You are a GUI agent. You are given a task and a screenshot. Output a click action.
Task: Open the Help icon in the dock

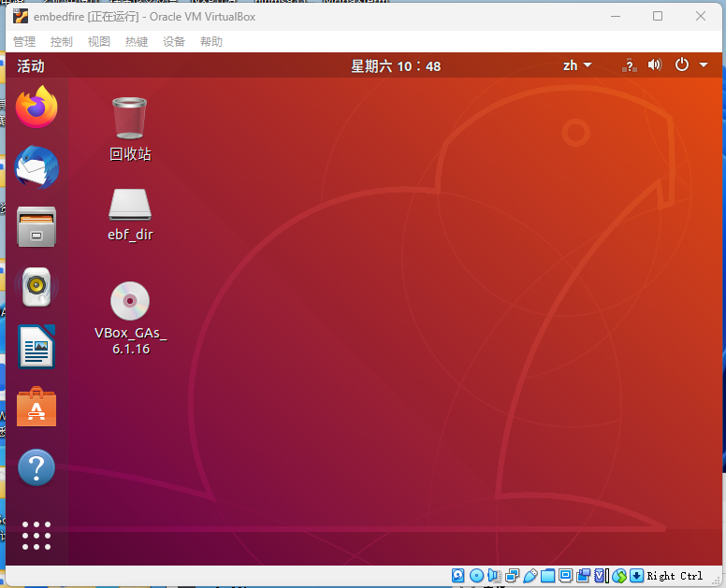[x=36, y=467]
